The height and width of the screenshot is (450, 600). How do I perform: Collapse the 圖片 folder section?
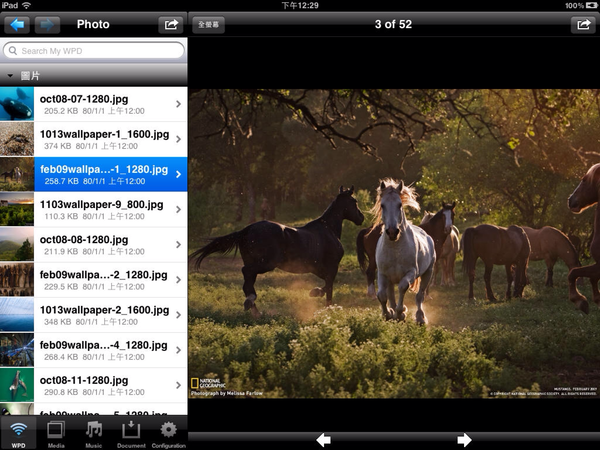pos(10,75)
